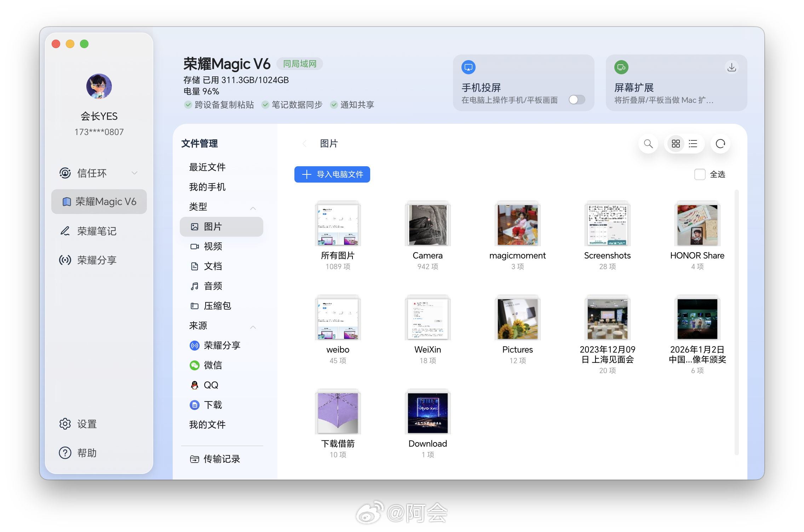
Task: Enable the 手机投屏 switch
Action: point(577,100)
